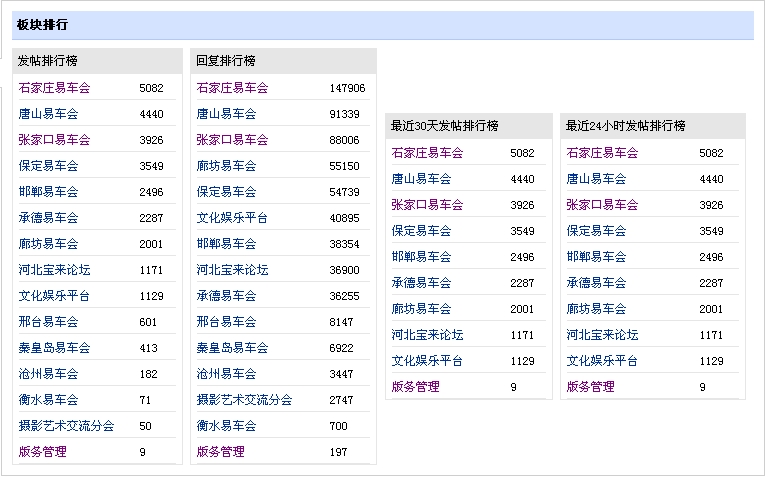This screenshot has width=771, height=483.
Task: Open 邯郸易车会 in 发帖排行榜
Action: [49, 192]
